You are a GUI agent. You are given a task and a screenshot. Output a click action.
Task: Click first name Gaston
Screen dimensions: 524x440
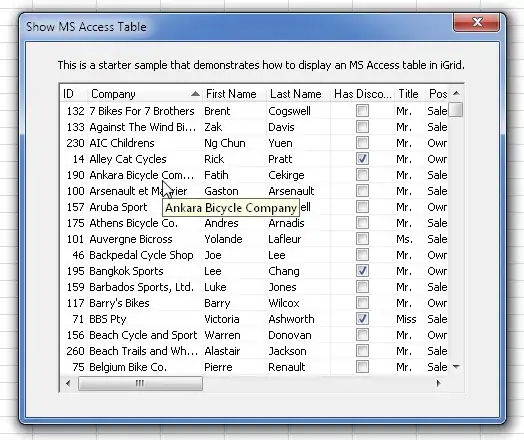(x=221, y=191)
